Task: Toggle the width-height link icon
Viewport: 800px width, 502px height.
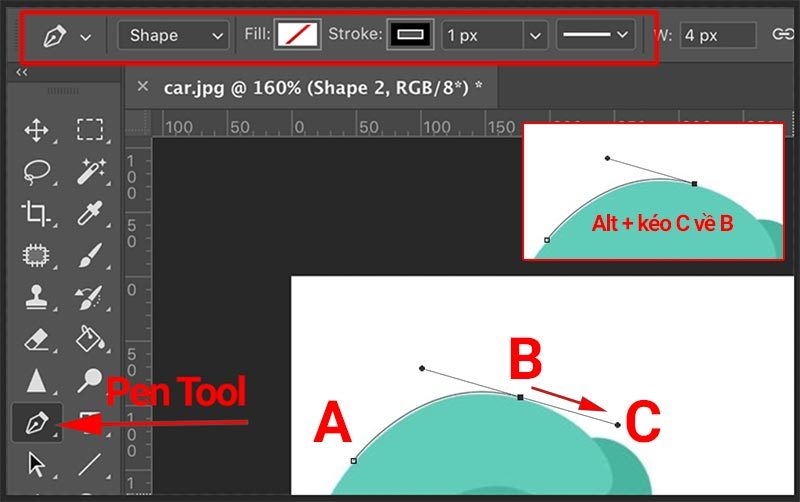Action: (x=783, y=35)
